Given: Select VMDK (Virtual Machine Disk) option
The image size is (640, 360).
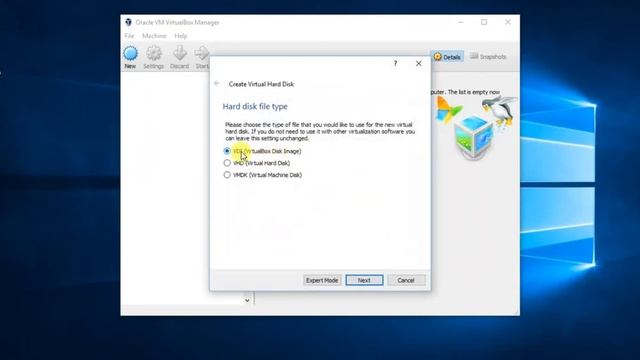Looking at the screenshot, I should (263, 175).
